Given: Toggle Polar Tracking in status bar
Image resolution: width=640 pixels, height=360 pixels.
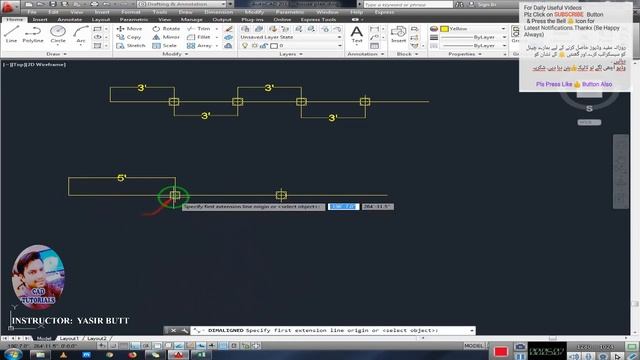Looking at the screenshot, I should click(146, 346).
